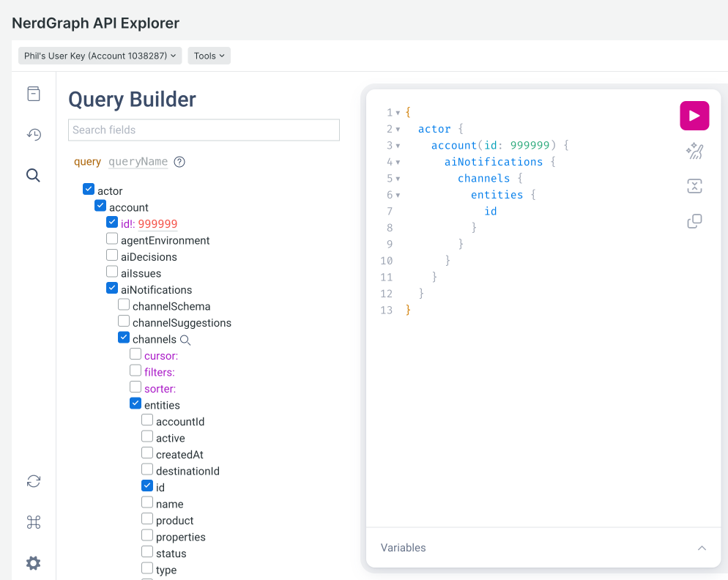This screenshot has height=580, width=728.
Task: Open the documentation explorer sidebar icon
Action: (x=34, y=94)
